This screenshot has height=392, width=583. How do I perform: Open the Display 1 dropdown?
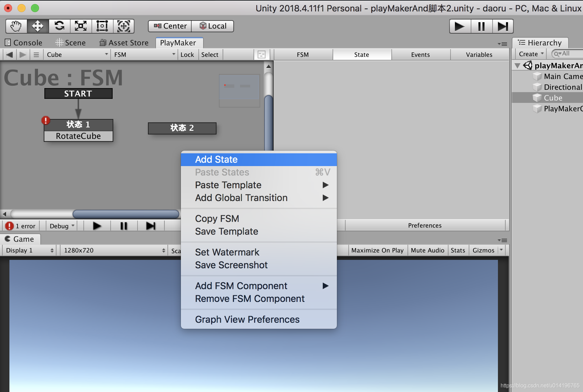pyautogui.click(x=29, y=250)
